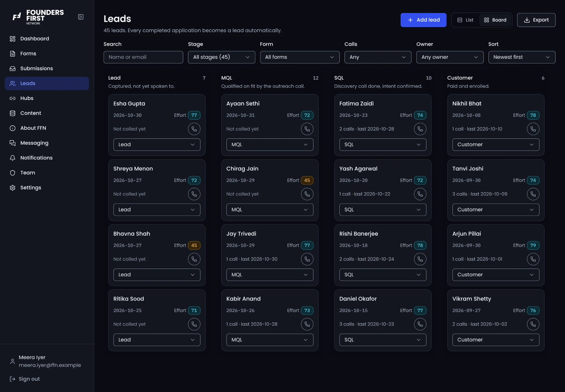
Task: Change Chirag Jain's MQL stage dropdown
Action: pyautogui.click(x=270, y=210)
